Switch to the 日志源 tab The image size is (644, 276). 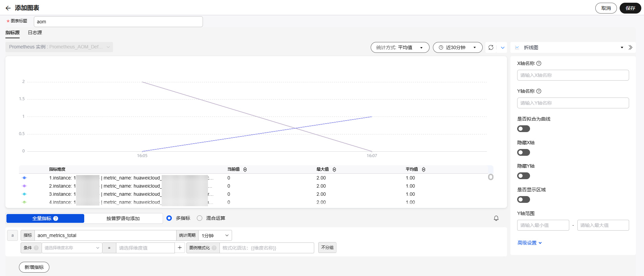click(x=35, y=33)
